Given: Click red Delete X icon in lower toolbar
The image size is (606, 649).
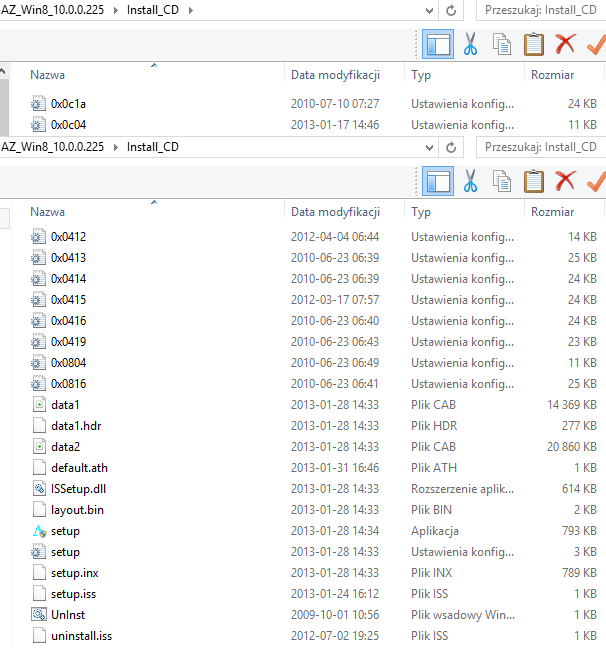Looking at the screenshot, I should pos(565,181).
